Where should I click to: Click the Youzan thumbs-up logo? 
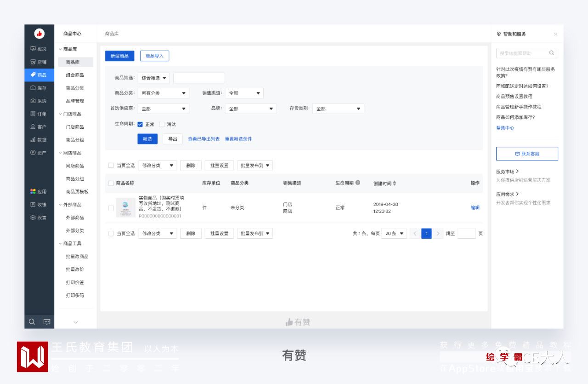pos(39,34)
